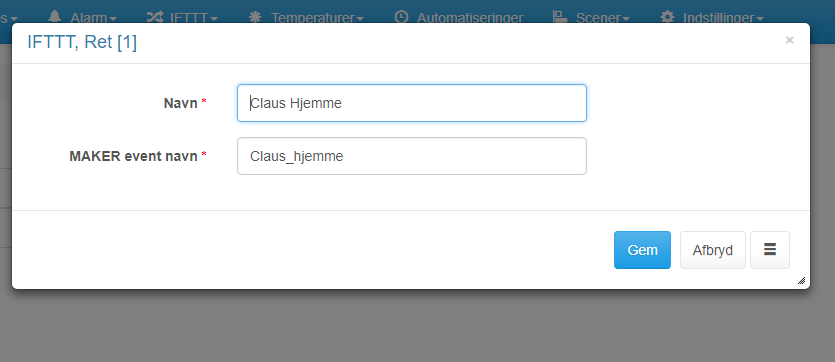The image size is (835, 362).
Task: Expand the Temperaturer dropdown
Action: 317,18
